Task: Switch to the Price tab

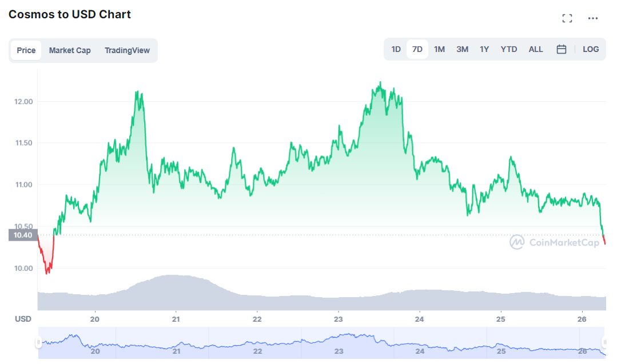Action: point(26,50)
